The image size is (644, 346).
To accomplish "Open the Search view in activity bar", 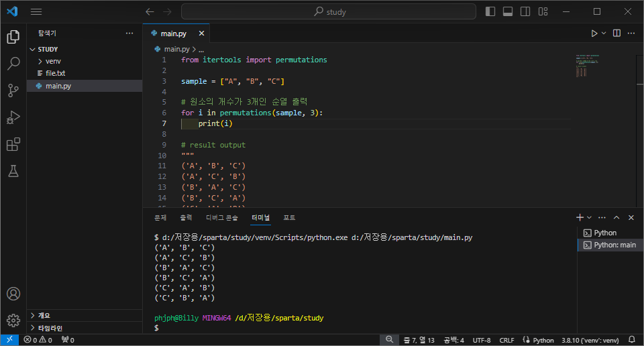I will coord(13,64).
